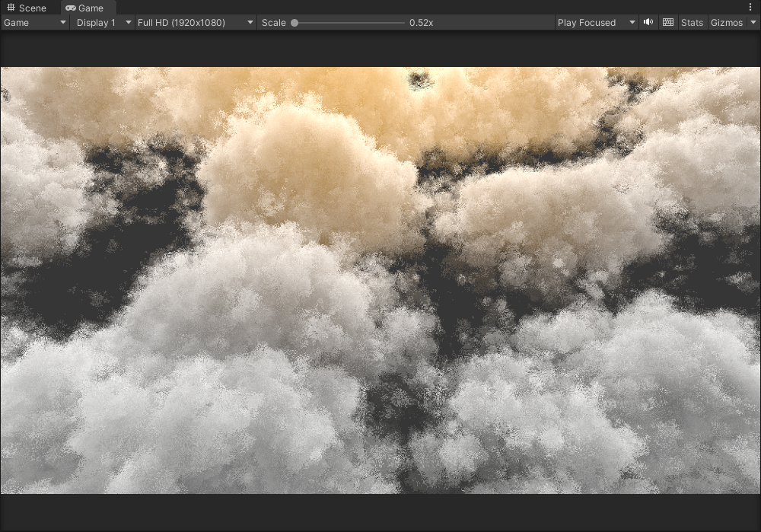Open the Game view options kebab menu

coord(751,6)
